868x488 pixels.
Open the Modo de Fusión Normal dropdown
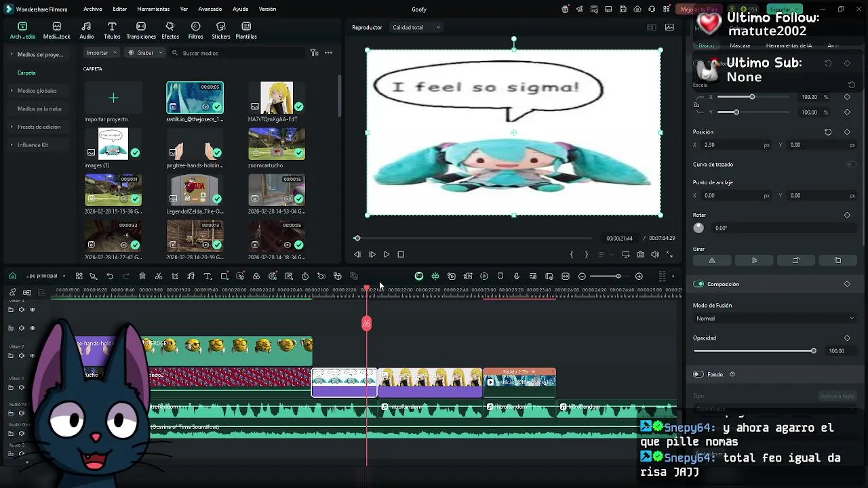click(x=774, y=319)
